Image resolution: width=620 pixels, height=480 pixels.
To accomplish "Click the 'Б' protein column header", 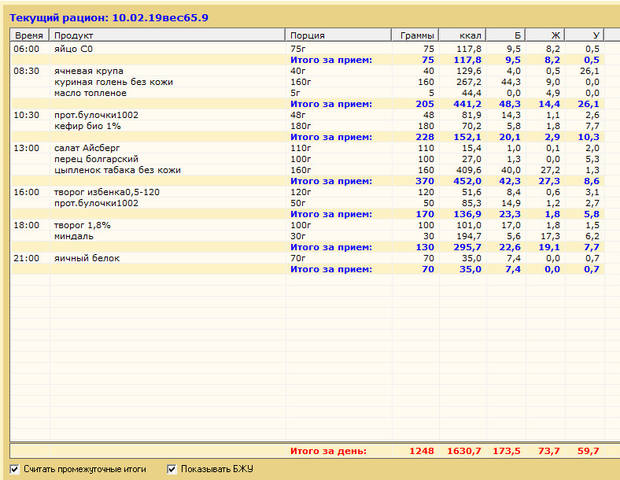I will tap(506, 35).
